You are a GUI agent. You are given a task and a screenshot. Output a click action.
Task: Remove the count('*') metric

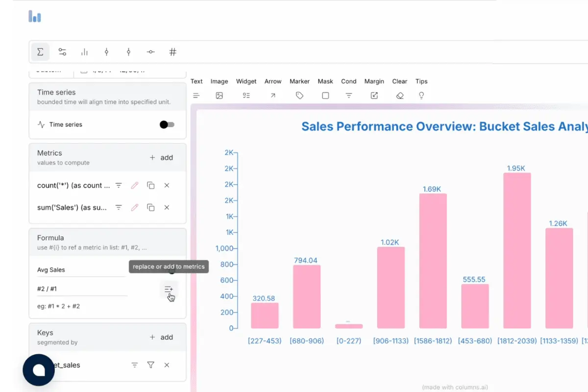pos(167,185)
